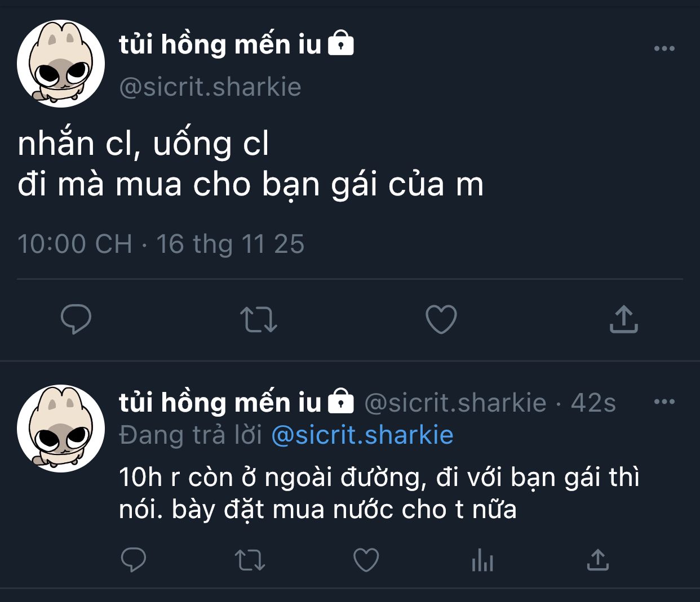Image resolution: width=700 pixels, height=602 pixels.
Task: View analytics of the reply tweet
Action: point(482,560)
